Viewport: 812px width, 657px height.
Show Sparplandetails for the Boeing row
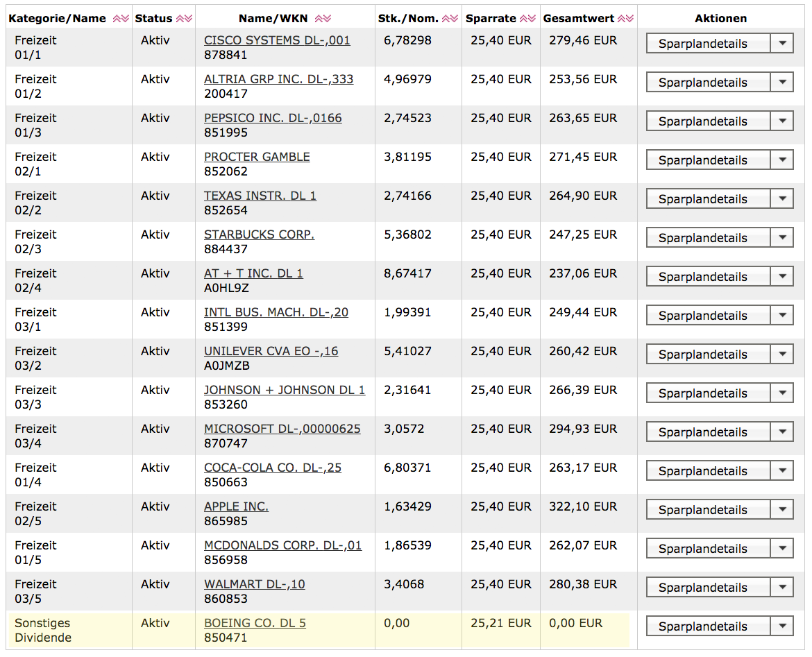click(708, 626)
